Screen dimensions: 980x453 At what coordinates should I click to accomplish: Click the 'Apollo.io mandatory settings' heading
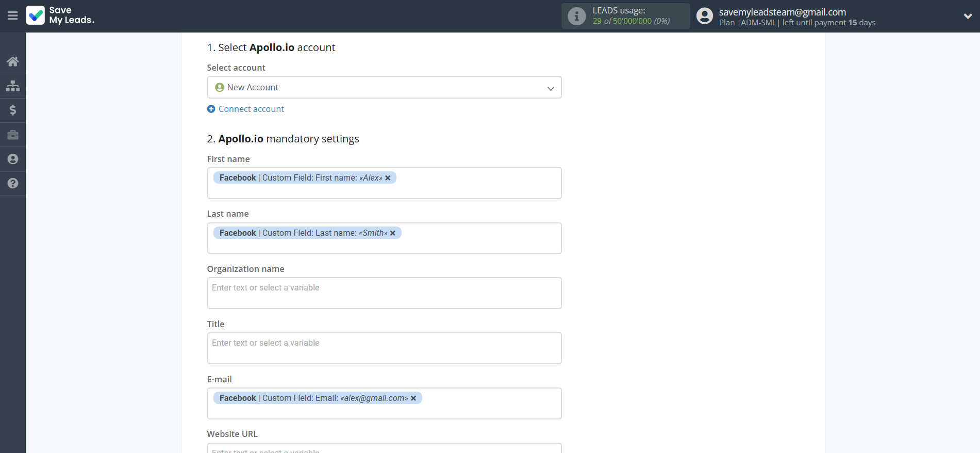pyautogui.click(x=283, y=139)
